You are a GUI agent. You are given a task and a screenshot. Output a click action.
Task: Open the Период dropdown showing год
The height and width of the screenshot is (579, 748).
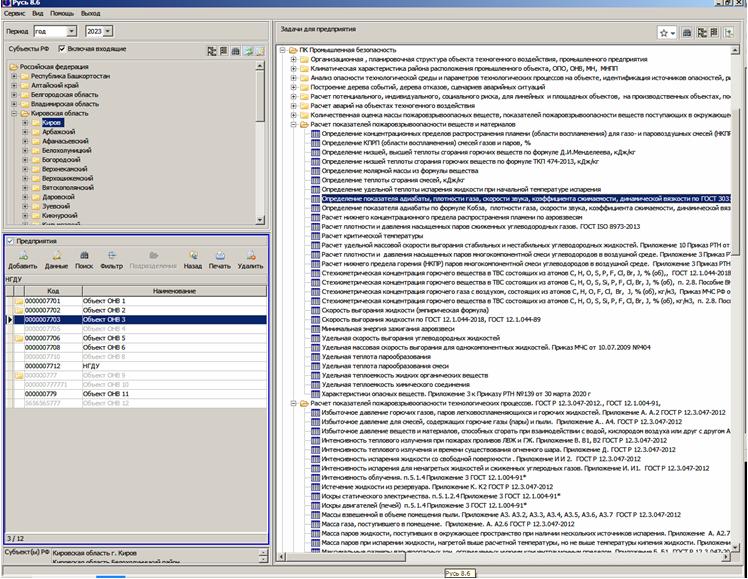click(x=72, y=31)
